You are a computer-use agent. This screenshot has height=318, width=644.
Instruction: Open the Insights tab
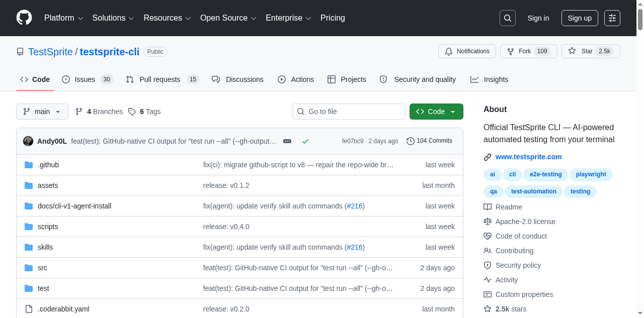[x=489, y=79]
